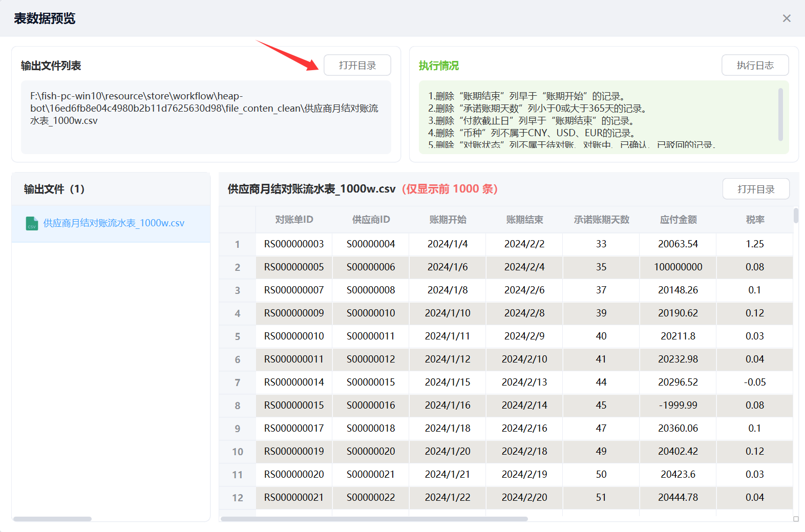
Task: Open the 执行日志 execution log
Action: (x=755, y=66)
